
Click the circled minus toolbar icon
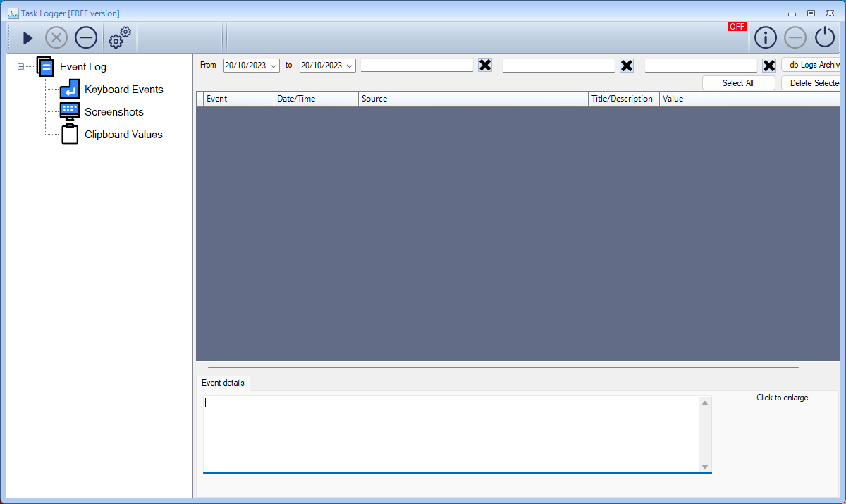[x=86, y=38]
